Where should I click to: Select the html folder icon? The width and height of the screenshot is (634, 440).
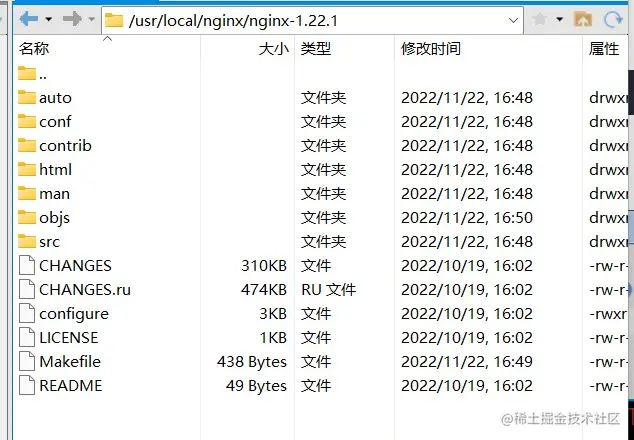point(27,169)
